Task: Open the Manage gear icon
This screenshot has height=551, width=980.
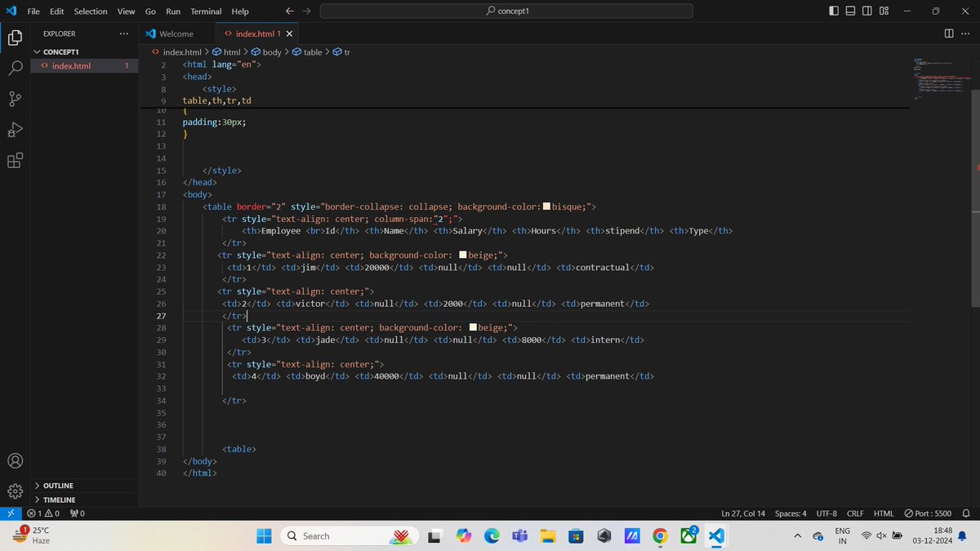Action: (x=15, y=491)
